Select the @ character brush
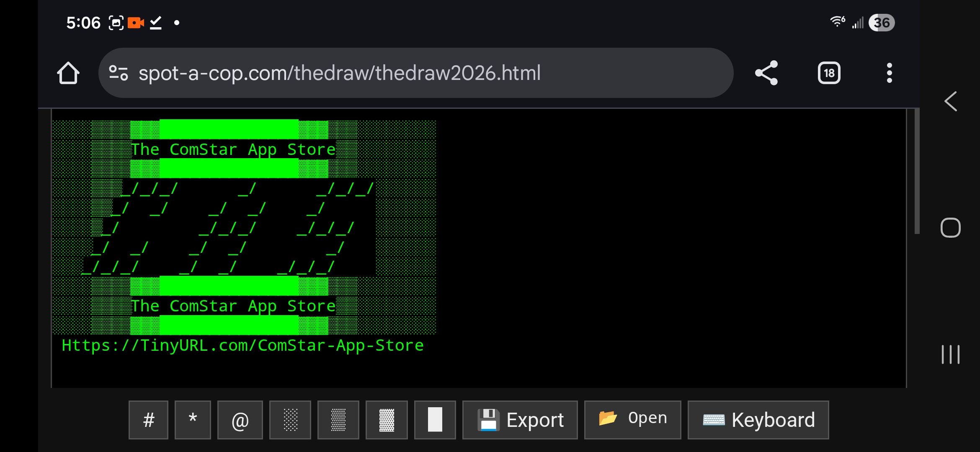 click(x=240, y=420)
